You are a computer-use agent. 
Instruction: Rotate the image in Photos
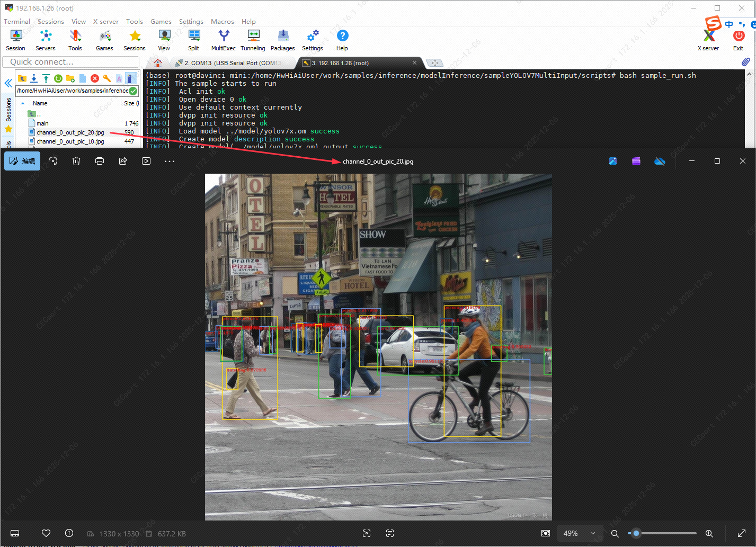(x=53, y=161)
